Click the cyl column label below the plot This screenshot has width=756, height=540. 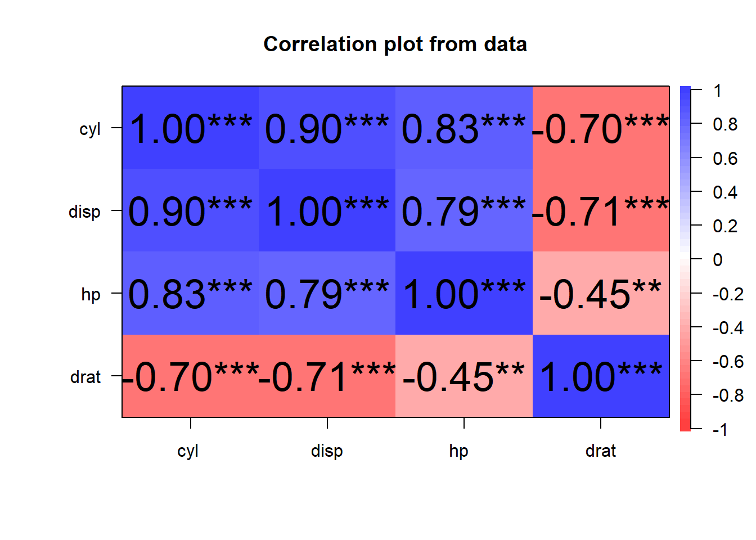coord(188,451)
